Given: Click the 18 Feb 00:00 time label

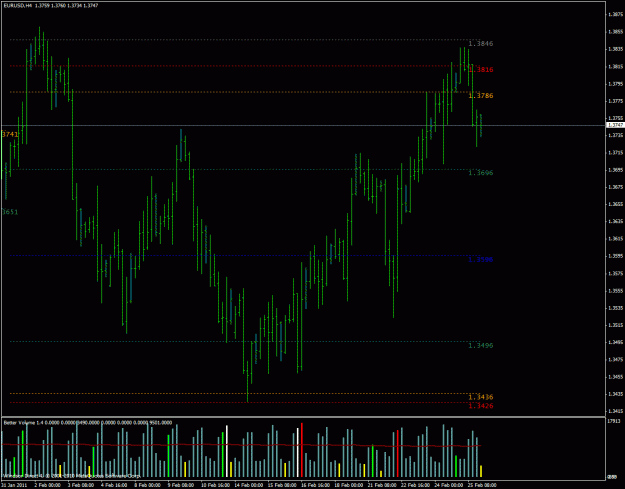Looking at the screenshot, I should click(349, 485).
